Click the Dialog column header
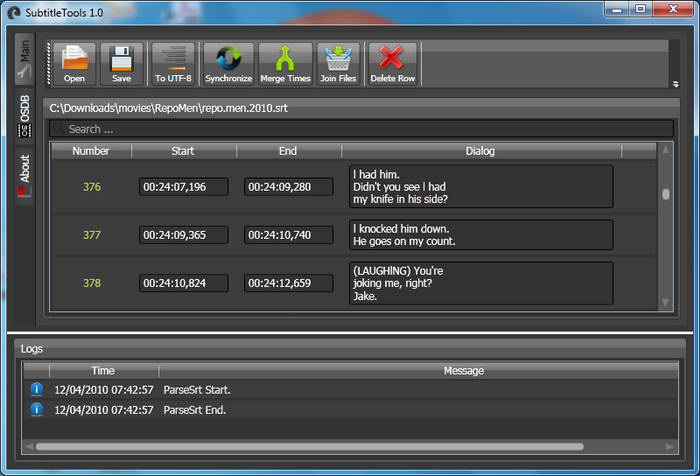The width and height of the screenshot is (700, 476). tap(480, 151)
